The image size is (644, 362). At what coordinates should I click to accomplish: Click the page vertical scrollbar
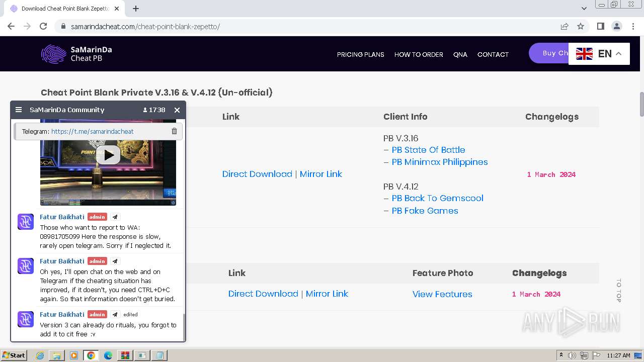pyautogui.click(x=641, y=104)
